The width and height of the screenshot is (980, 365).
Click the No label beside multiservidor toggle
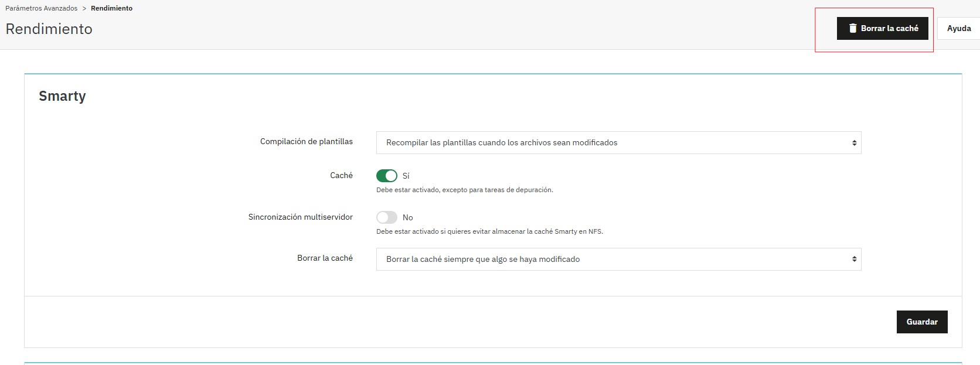(x=408, y=217)
